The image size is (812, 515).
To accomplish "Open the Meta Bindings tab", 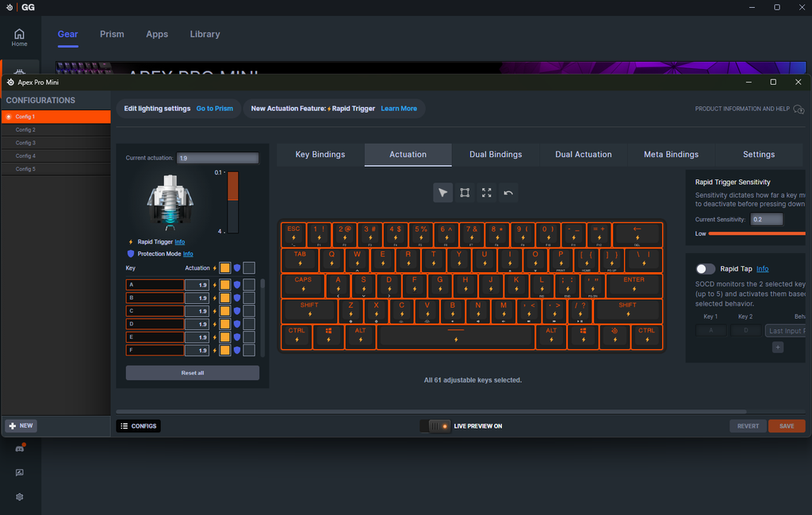I will coord(671,155).
